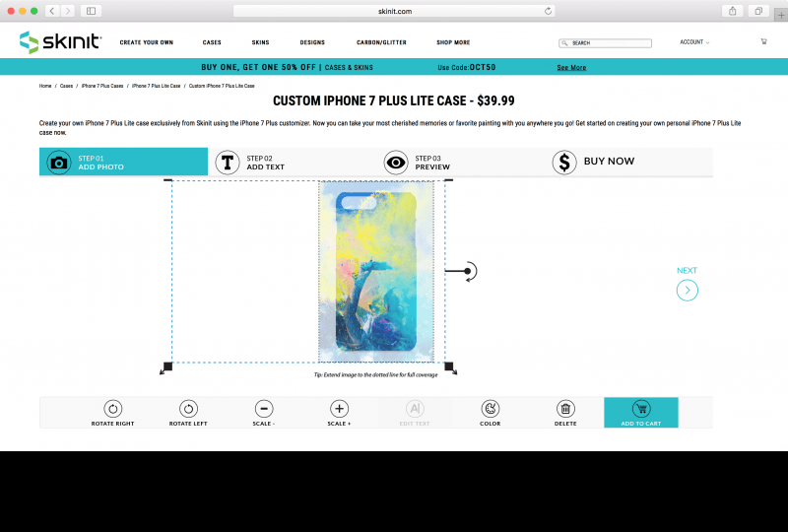Click the See More promo link
The height and width of the screenshot is (532, 788).
coord(571,67)
